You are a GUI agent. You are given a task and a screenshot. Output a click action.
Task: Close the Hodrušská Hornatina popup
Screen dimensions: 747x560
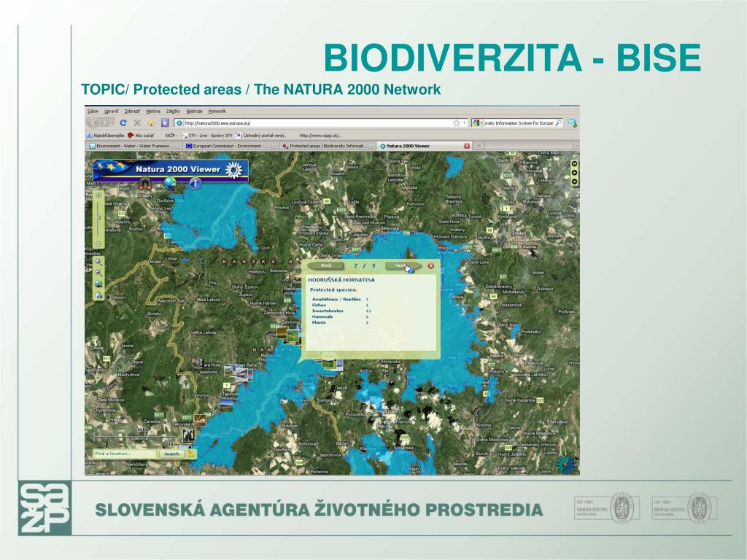[430, 266]
